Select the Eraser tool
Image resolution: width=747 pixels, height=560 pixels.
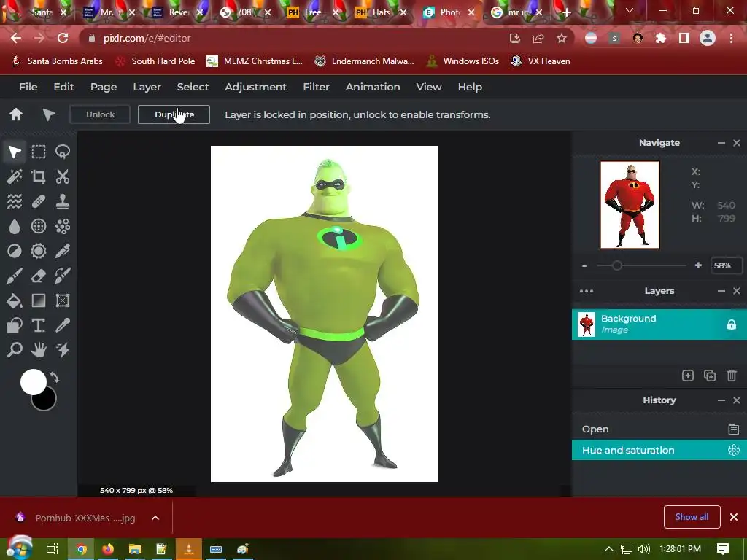(39, 276)
